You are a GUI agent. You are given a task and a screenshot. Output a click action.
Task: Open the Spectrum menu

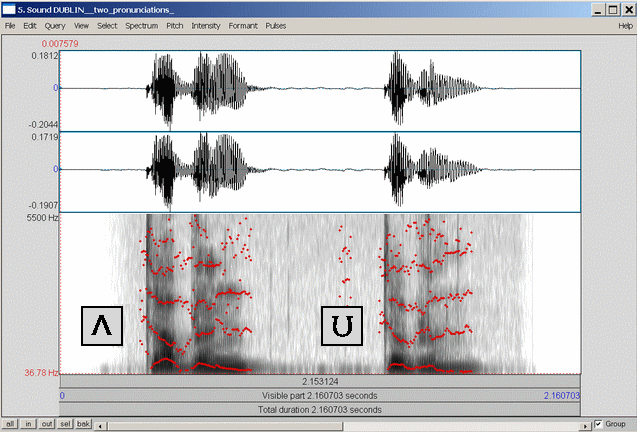pyautogui.click(x=139, y=24)
